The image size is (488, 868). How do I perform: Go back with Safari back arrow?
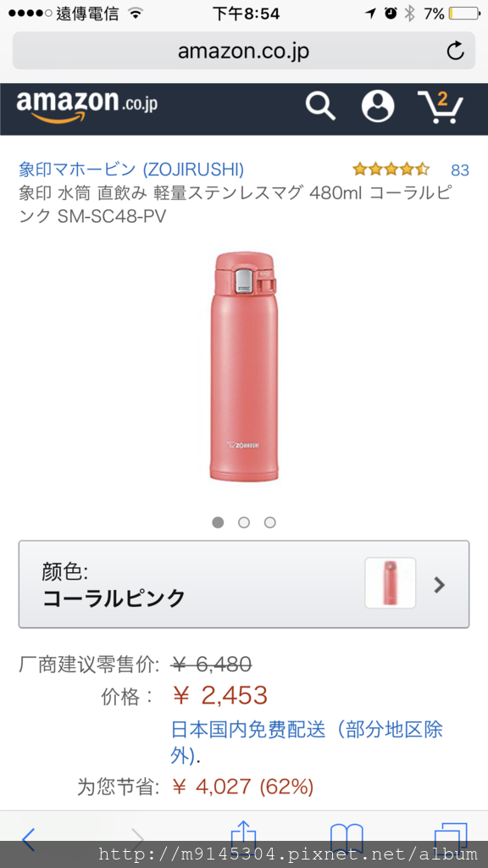(28, 838)
